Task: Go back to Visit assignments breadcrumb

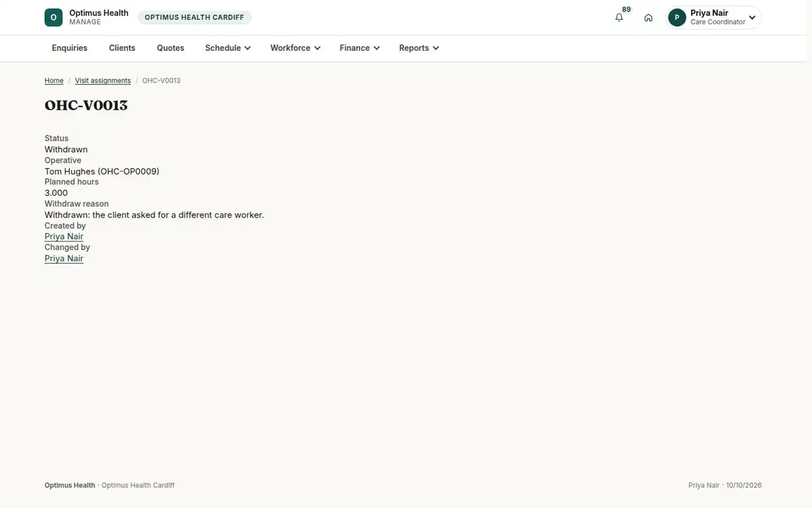Action: pos(103,81)
